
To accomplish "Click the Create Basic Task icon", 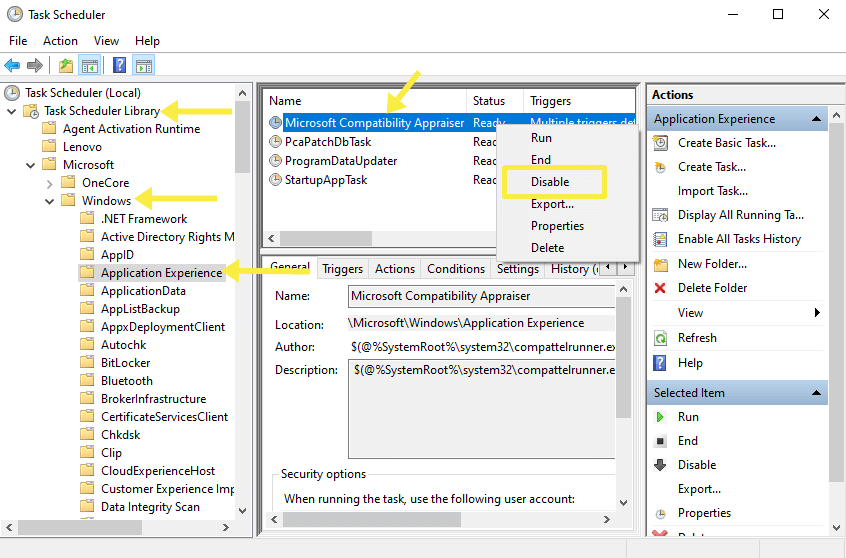I will tap(660, 143).
